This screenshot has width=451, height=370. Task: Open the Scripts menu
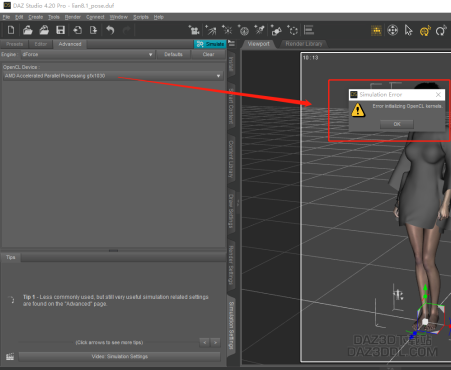141,17
